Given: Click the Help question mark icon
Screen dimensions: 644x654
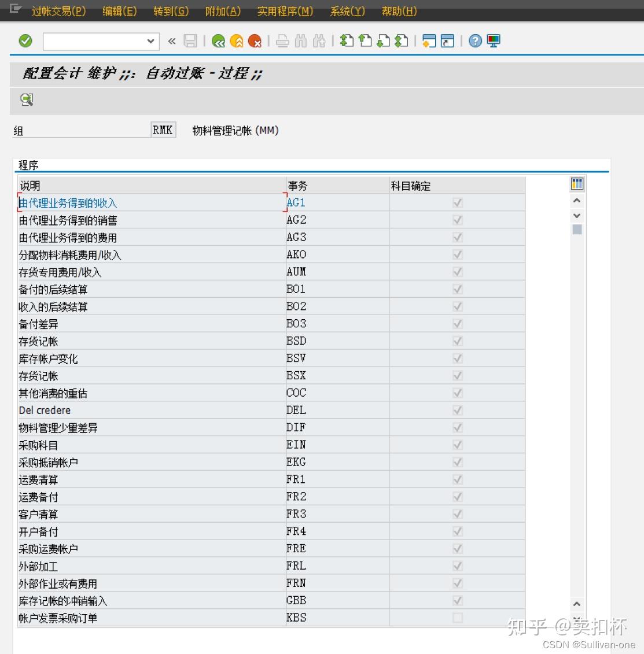Looking at the screenshot, I should coord(474,41).
